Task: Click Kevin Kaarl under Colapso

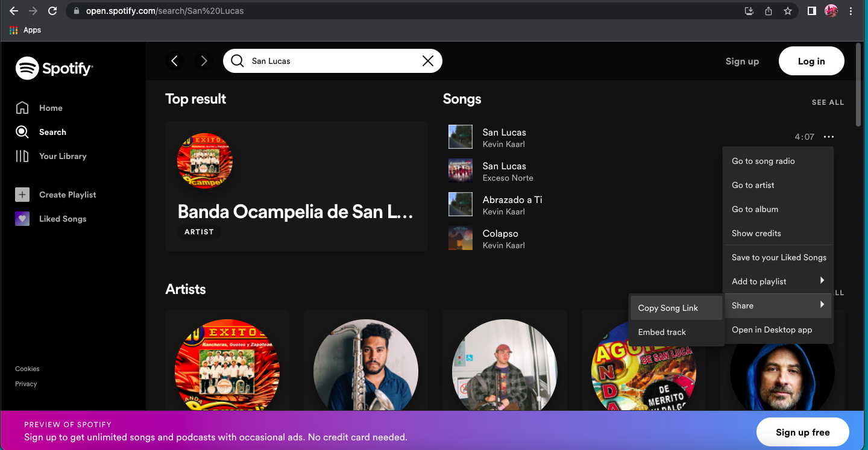Action: (x=503, y=245)
